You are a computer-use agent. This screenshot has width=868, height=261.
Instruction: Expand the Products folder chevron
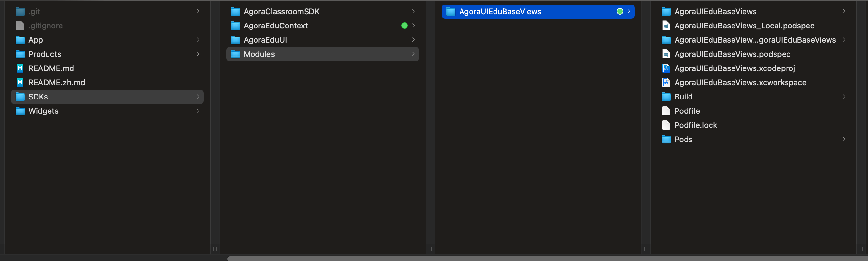tap(198, 54)
